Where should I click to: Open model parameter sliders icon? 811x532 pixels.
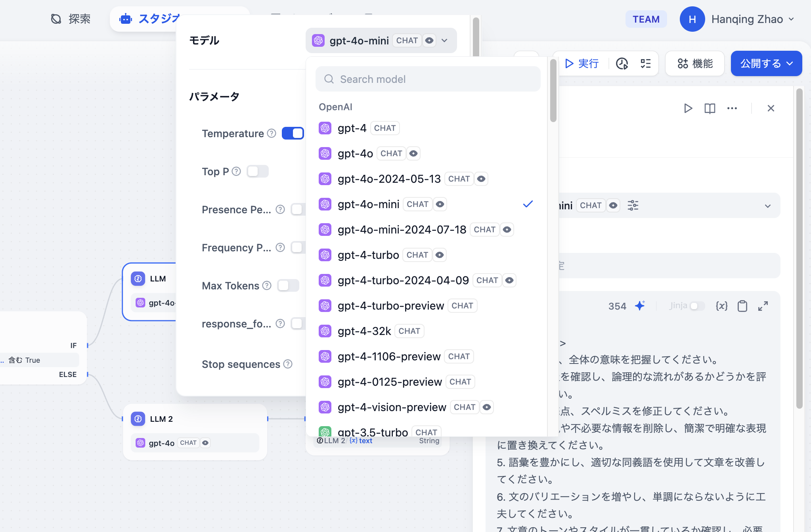click(x=633, y=205)
